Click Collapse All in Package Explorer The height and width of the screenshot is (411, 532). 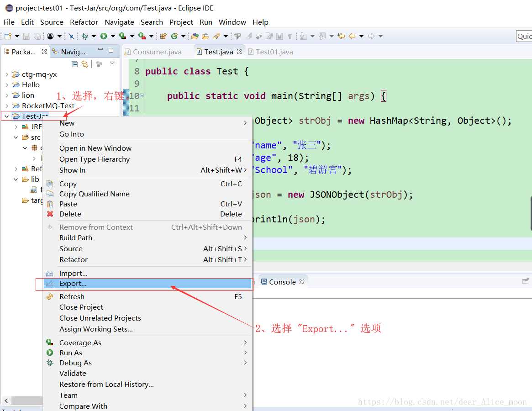pos(74,64)
